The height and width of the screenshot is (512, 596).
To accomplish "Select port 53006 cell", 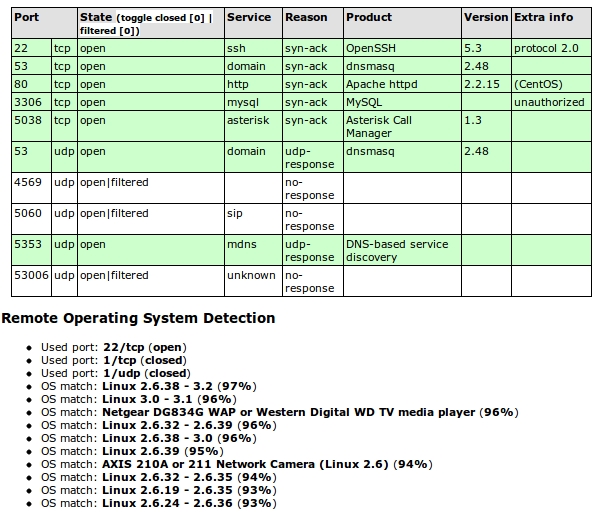I will click(32, 281).
